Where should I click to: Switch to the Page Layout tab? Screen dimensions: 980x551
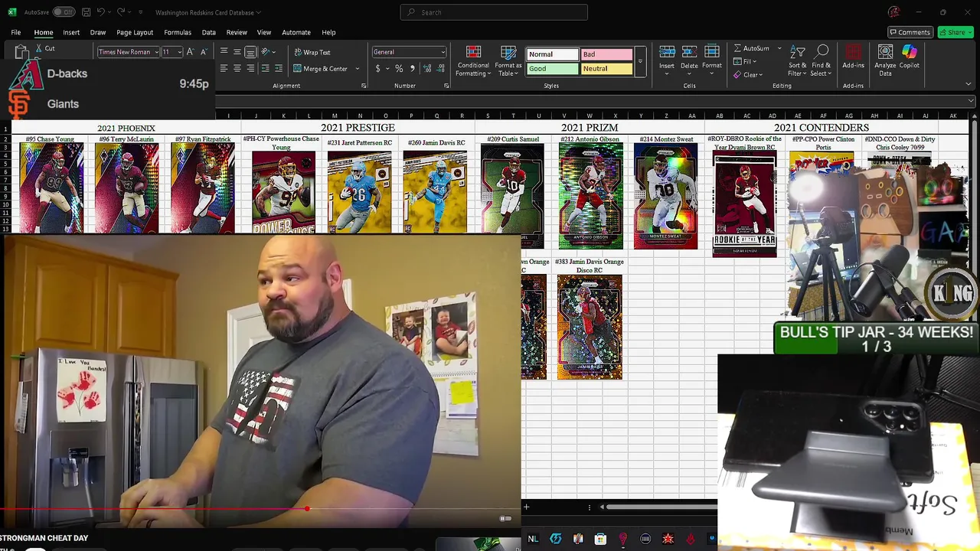(135, 32)
